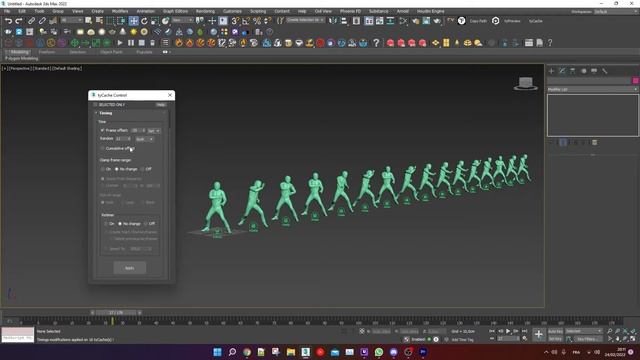The image size is (640, 360).
Task: Select No change radio in Retimer section
Action: pyautogui.click(x=120, y=224)
